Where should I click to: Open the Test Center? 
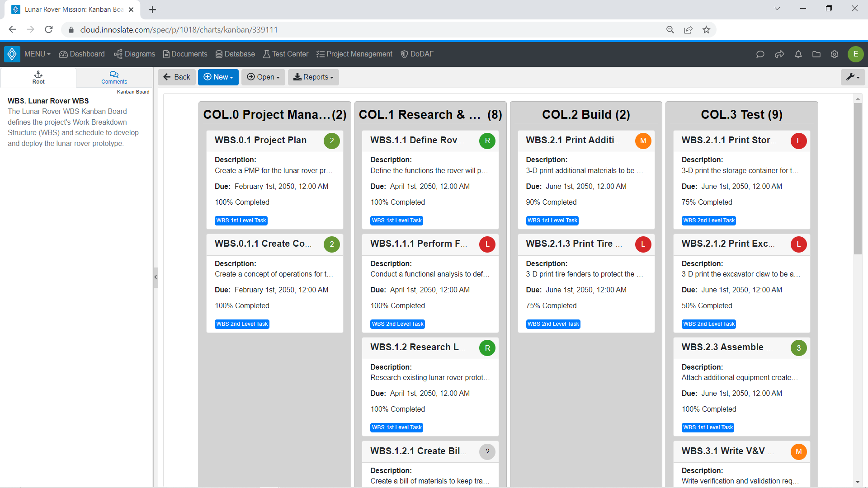coord(285,54)
